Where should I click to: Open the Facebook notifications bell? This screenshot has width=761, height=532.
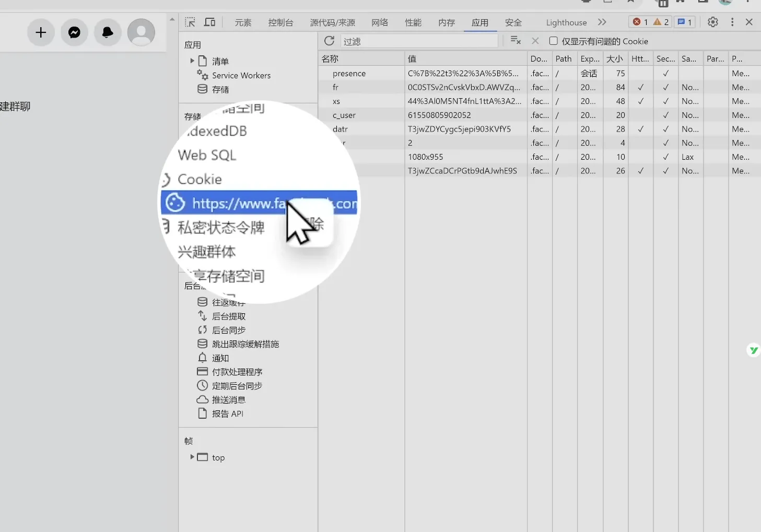tap(107, 32)
